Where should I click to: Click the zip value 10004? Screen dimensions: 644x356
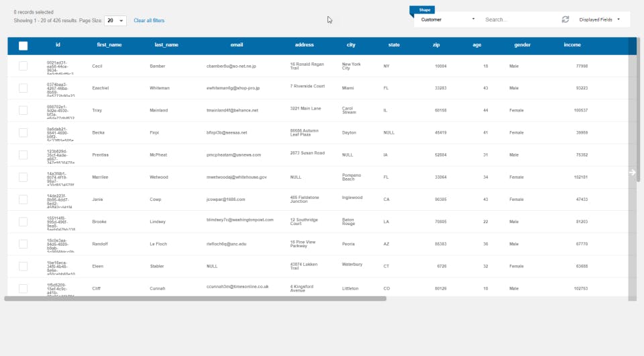click(x=441, y=66)
